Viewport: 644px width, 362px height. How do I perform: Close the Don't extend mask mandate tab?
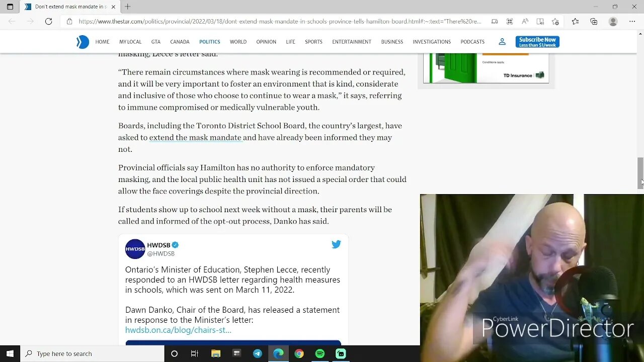point(113,7)
